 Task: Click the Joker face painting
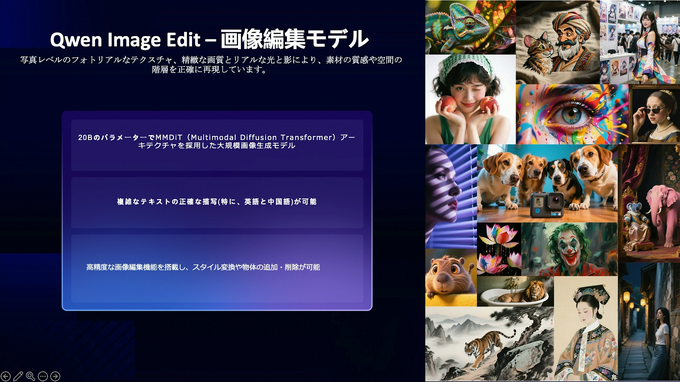pos(569,250)
